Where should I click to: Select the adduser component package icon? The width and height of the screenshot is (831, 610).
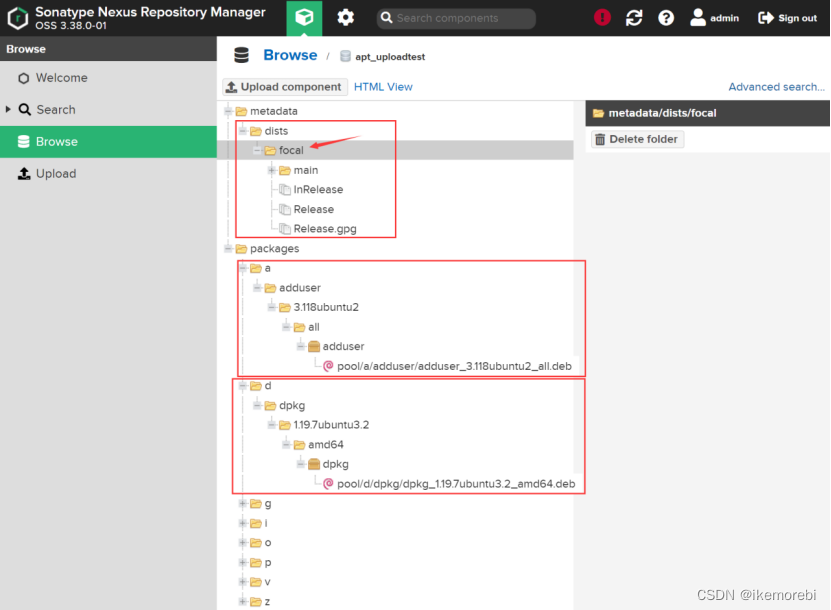(314, 347)
